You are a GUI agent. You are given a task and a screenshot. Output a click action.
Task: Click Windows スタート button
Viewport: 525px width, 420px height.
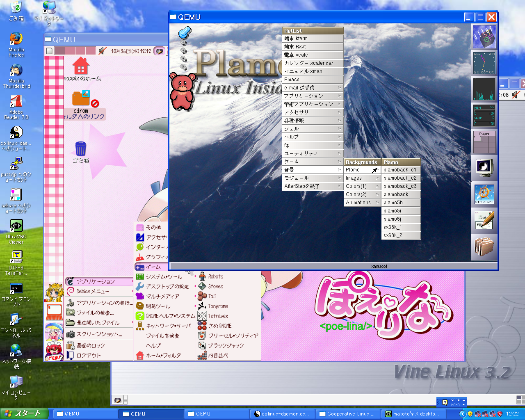coord(24,413)
